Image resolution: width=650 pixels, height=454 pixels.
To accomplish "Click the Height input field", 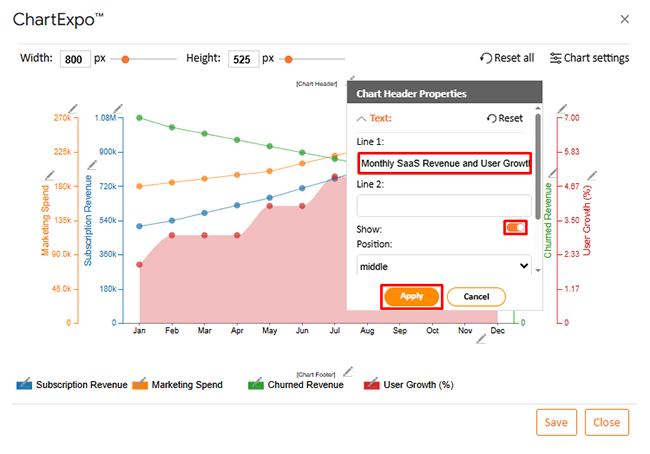I will [243, 59].
